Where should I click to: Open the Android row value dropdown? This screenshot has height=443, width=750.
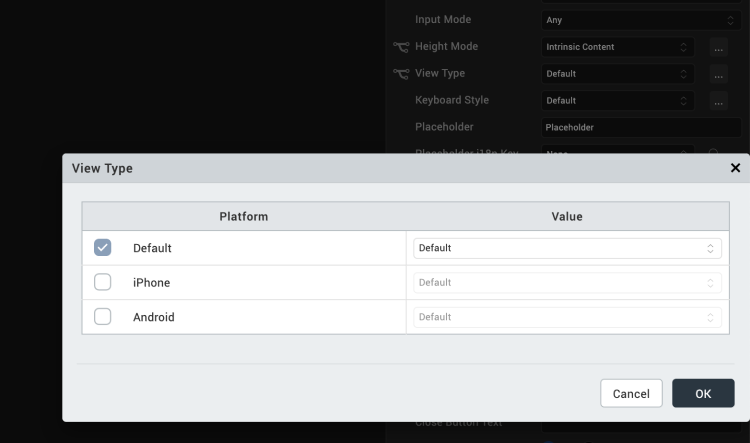[567, 317]
